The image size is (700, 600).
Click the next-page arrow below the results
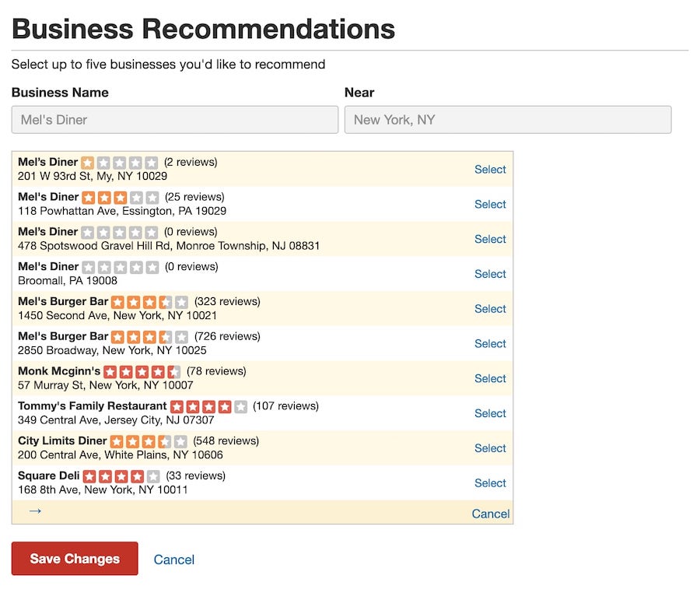point(36,511)
